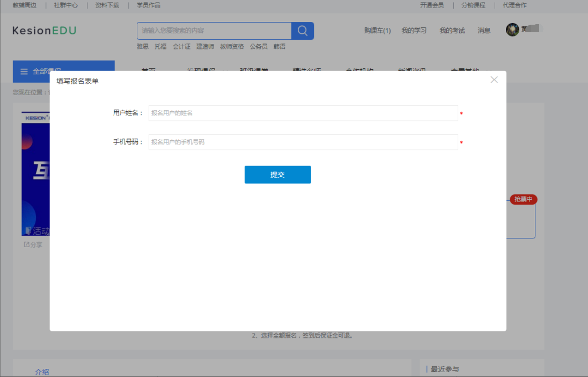Image resolution: width=588 pixels, height=377 pixels.
Task: Go to 我的学习 page
Action: (x=414, y=31)
